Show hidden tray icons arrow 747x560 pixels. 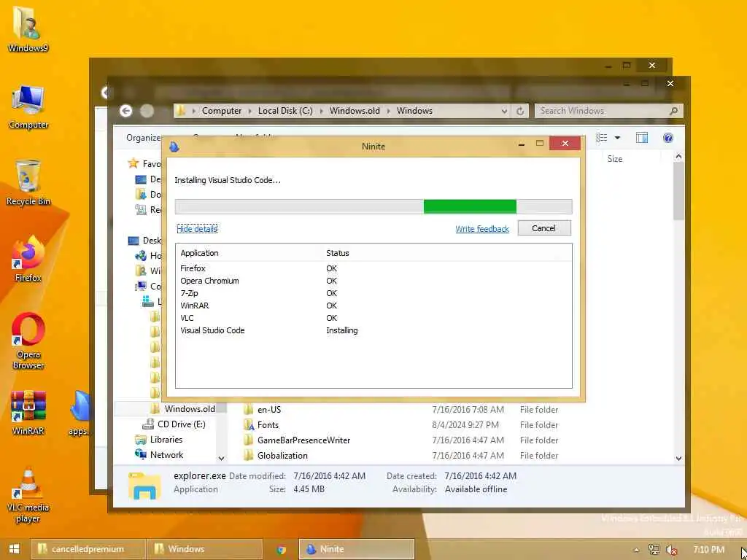tap(636, 550)
